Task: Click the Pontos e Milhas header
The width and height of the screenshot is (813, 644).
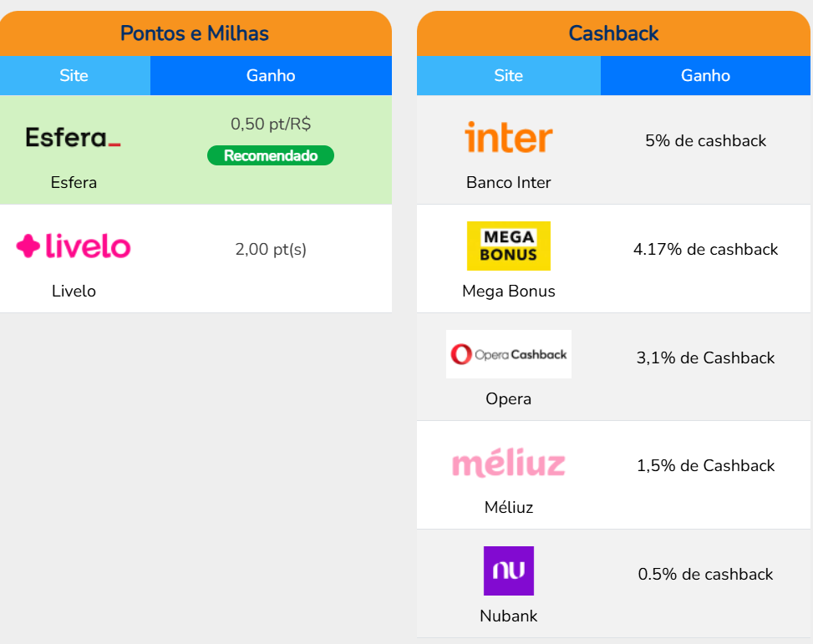Action: [x=195, y=33]
